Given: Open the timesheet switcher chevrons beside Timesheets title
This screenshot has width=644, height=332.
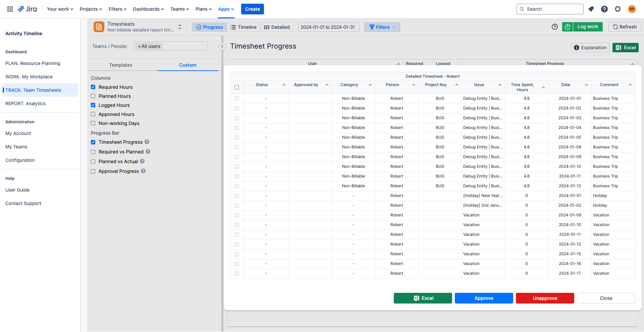Looking at the screenshot, I should pyautogui.click(x=180, y=26).
